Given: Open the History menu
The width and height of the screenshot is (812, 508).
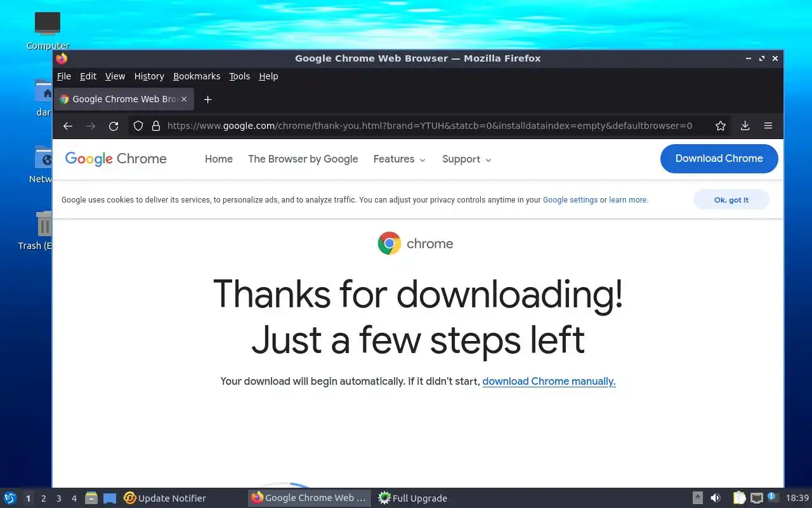Looking at the screenshot, I should [x=149, y=76].
